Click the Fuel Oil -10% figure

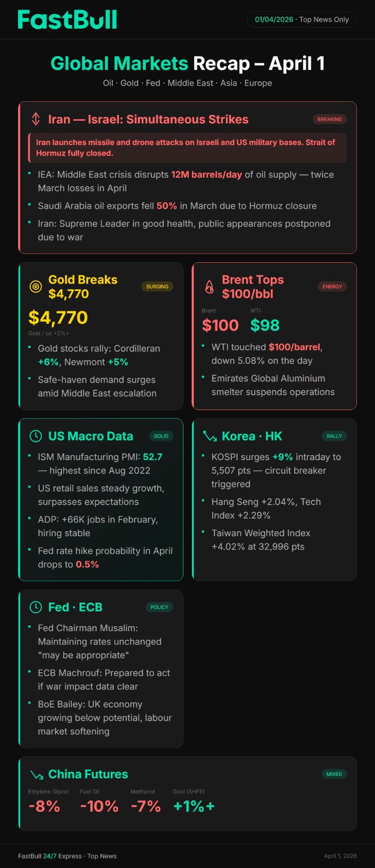click(x=99, y=806)
